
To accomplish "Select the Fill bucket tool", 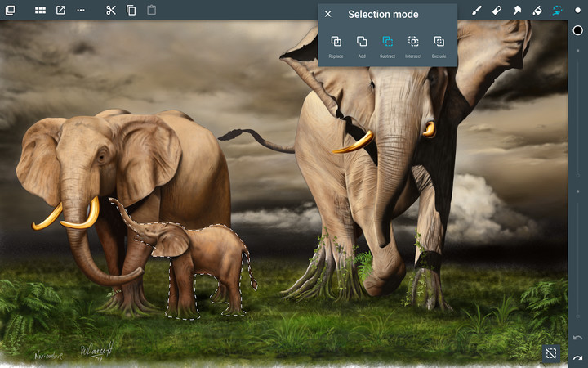I will (537, 11).
